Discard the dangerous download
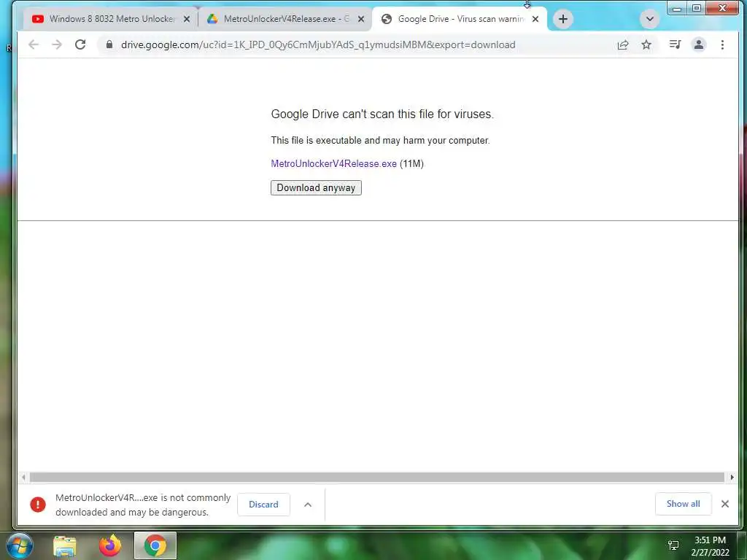 263,505
